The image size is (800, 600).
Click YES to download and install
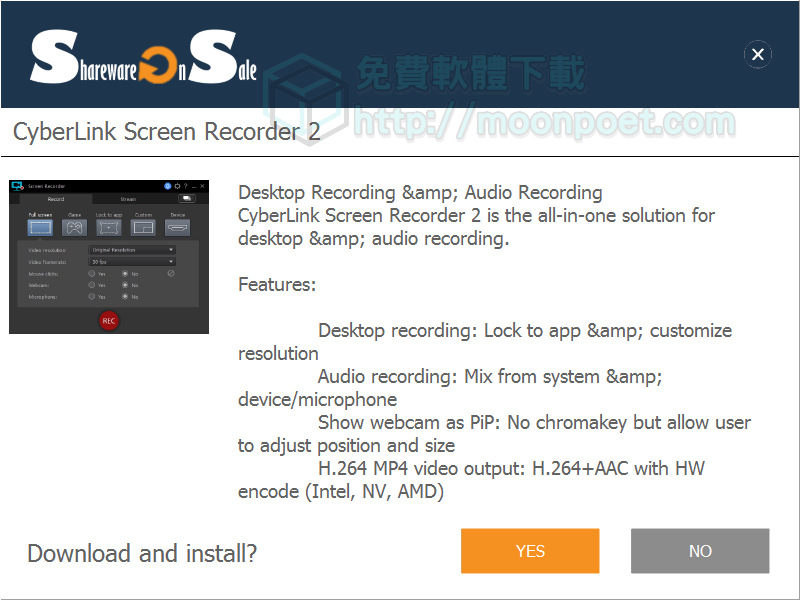(530, 551)
